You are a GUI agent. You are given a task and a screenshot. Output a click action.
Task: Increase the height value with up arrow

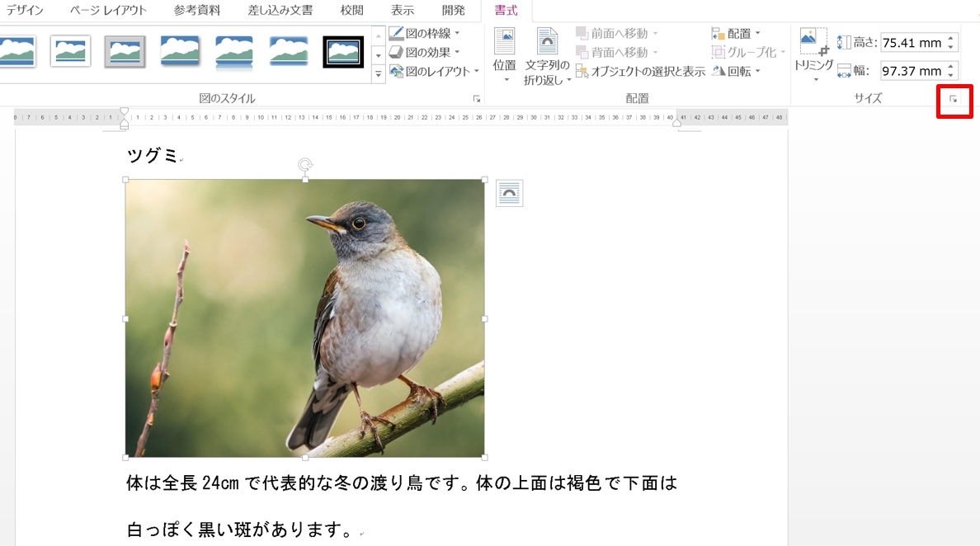[951, 38]
